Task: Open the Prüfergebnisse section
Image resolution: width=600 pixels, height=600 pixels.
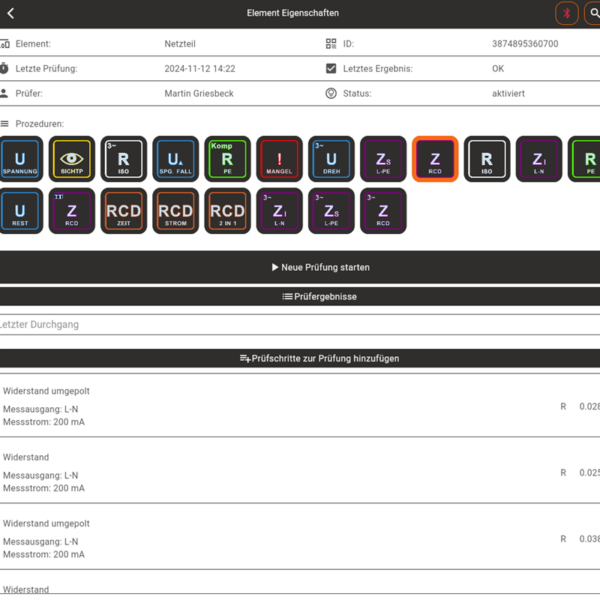Action: 300,297
